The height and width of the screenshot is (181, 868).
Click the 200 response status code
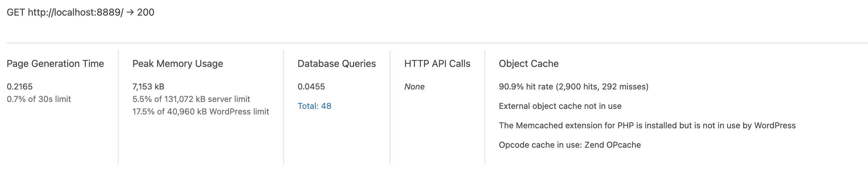coord(146,12)
